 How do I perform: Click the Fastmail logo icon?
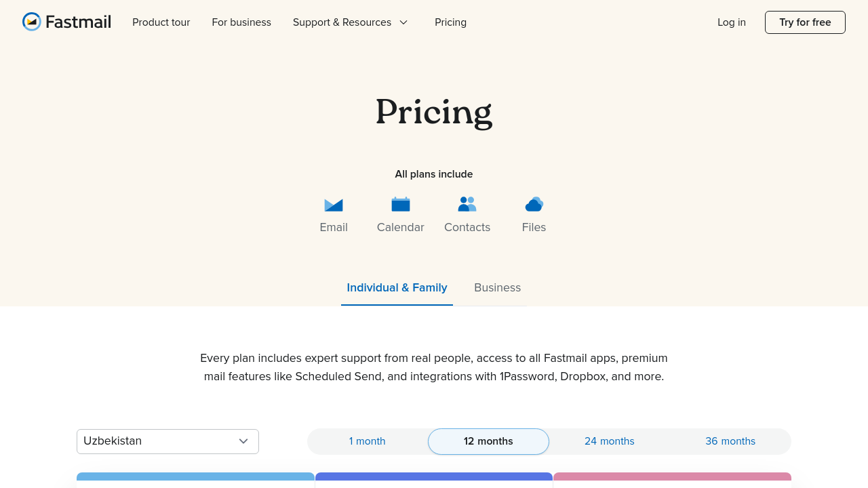point(31,22)
